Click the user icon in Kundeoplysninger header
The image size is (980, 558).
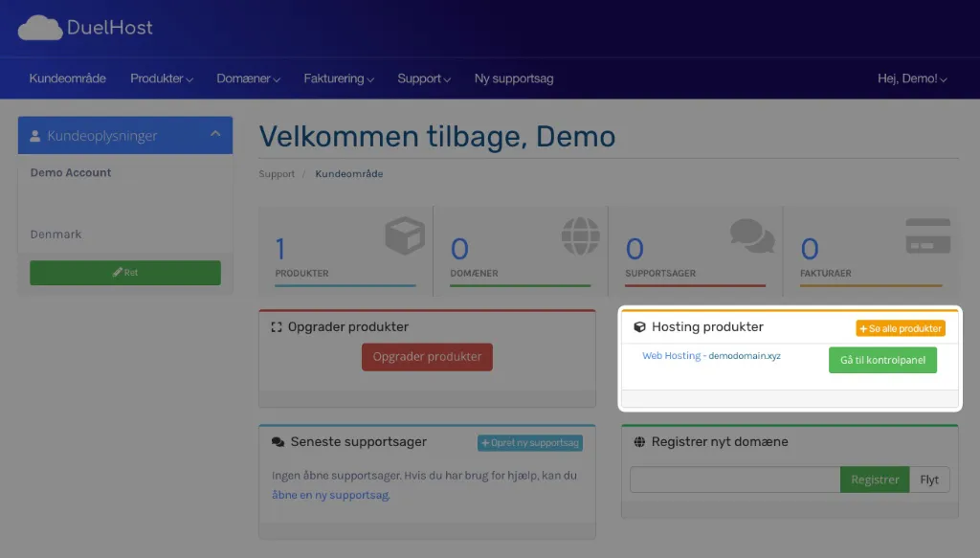[x=35, y=136]
